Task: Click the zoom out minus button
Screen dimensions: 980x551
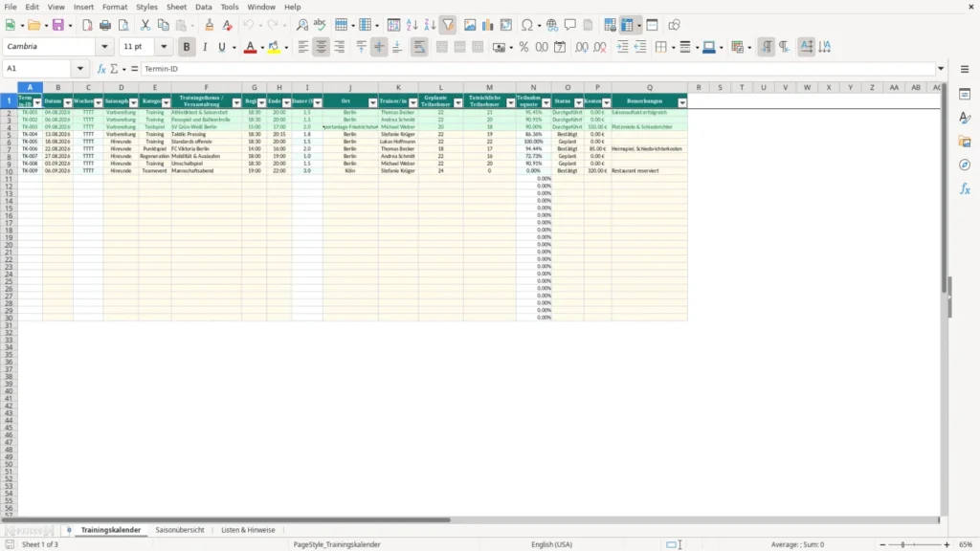Action: 882,544
